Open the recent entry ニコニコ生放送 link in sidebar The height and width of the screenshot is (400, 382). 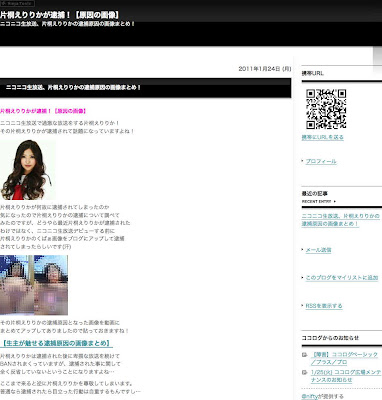click(340, 220)
